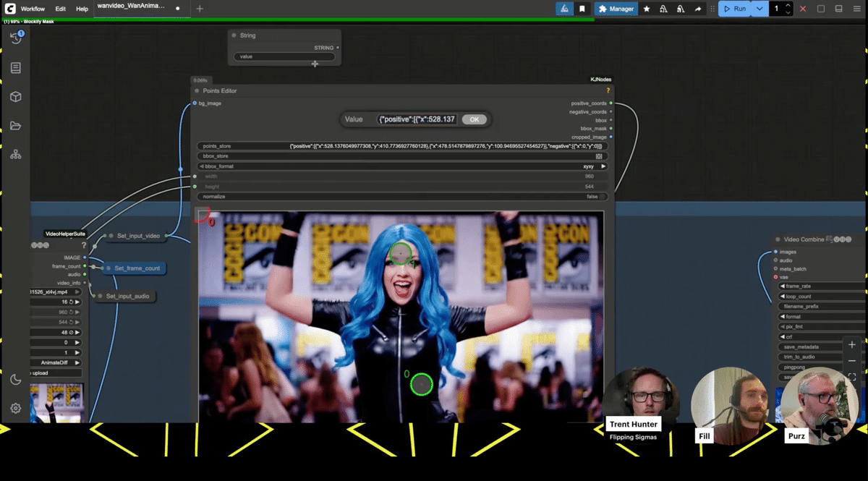868x481 pixels.
Task: Toggle dark theme moon icon
Action: (16, 380)
